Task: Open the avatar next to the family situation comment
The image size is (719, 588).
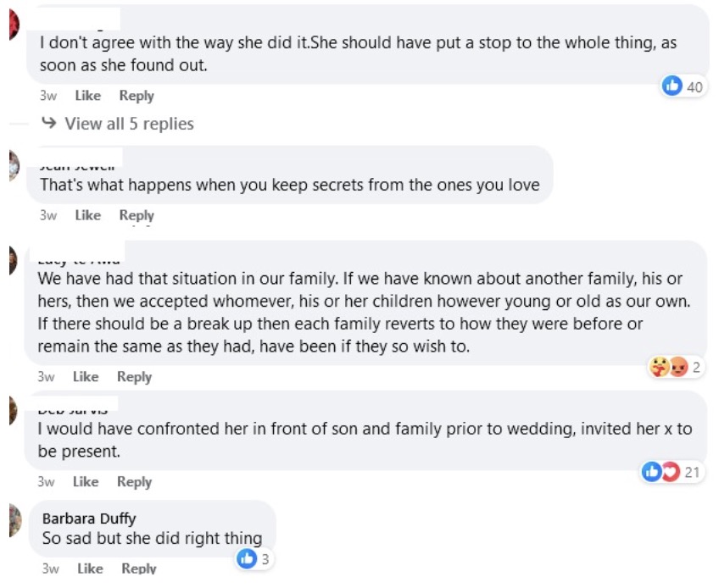Action: point(10,260)
